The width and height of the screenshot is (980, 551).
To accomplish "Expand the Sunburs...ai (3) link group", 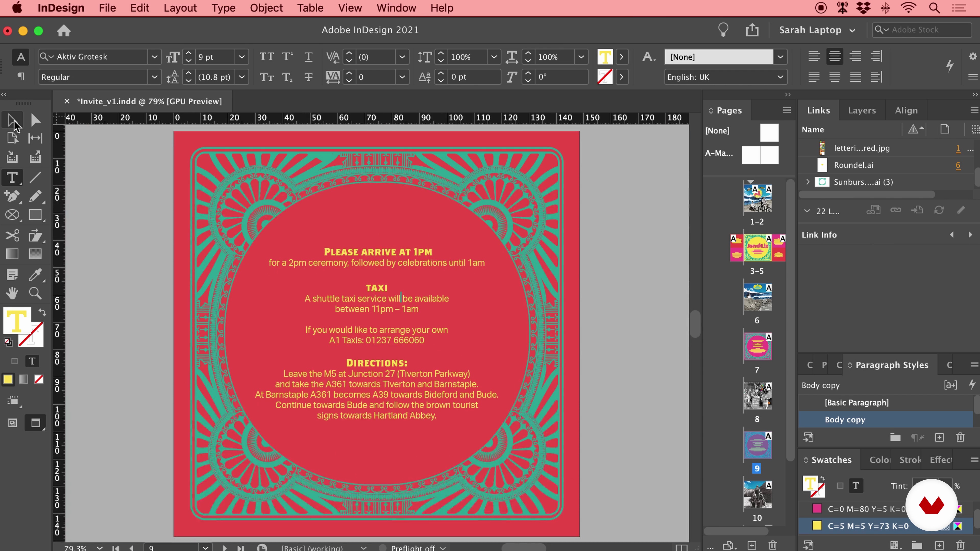I will pyautogui.click(x=808, y=182).
